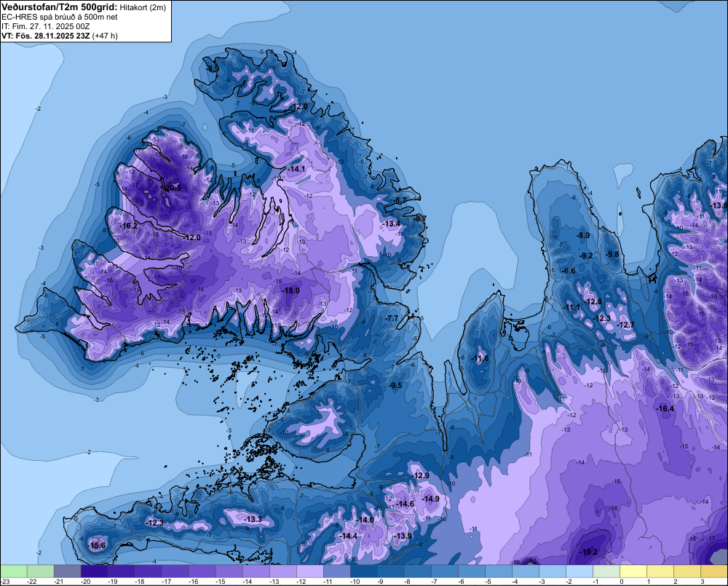Click the -14.0 temperature value
The width and height of the screenshot is (728, 586).
pyautogui.click(x=365, y=520)
